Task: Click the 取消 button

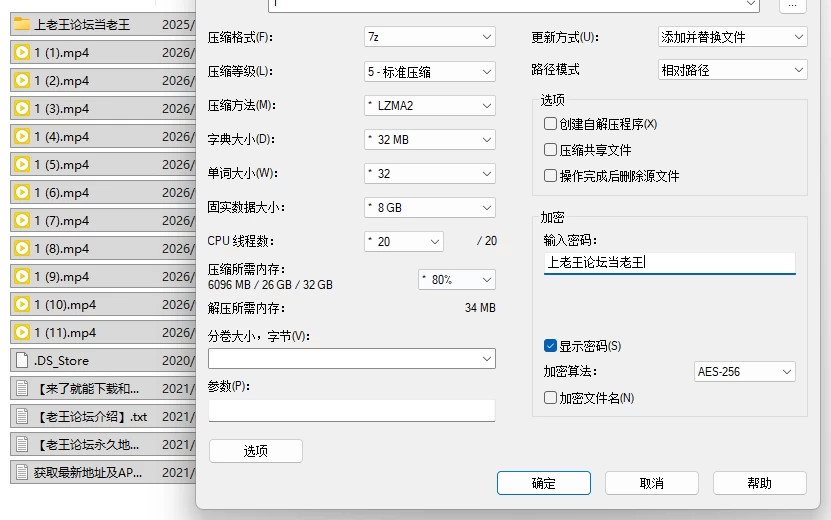Action: tap(652, 483)
